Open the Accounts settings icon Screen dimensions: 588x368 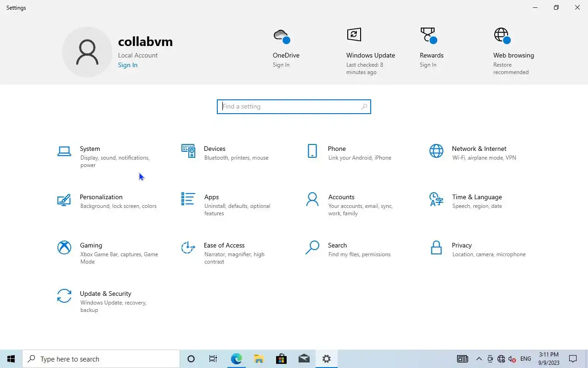312,199
